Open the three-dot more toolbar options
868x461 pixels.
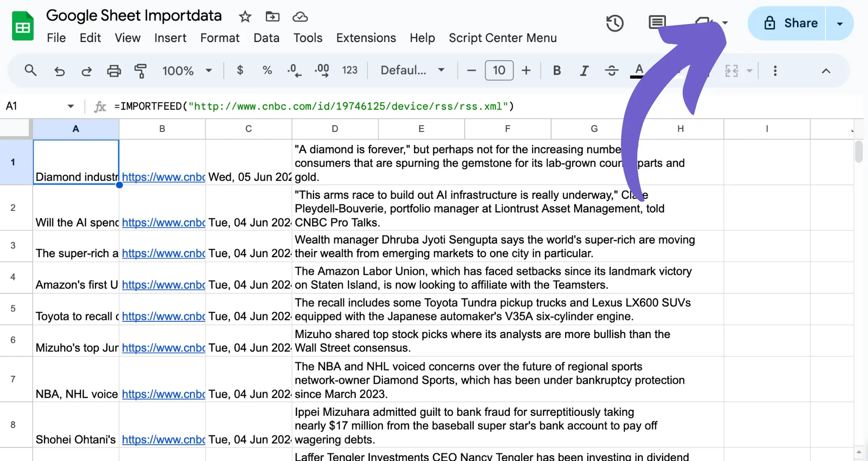775,71
